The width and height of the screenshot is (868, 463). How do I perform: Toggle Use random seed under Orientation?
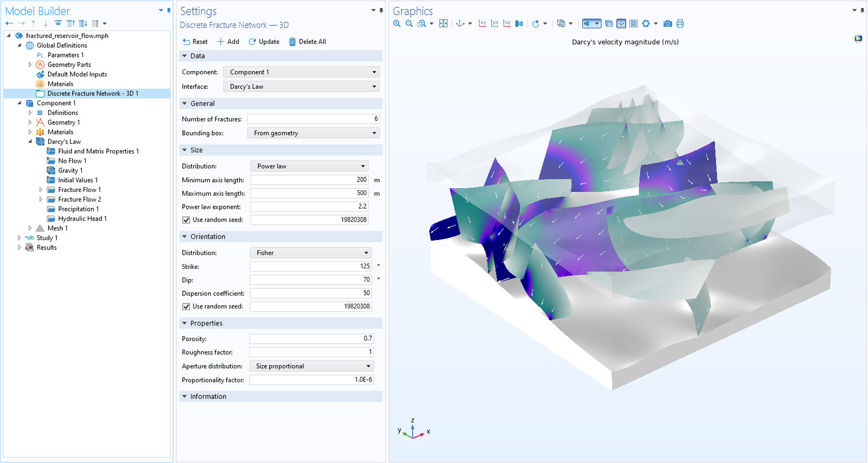coord(186,306)
